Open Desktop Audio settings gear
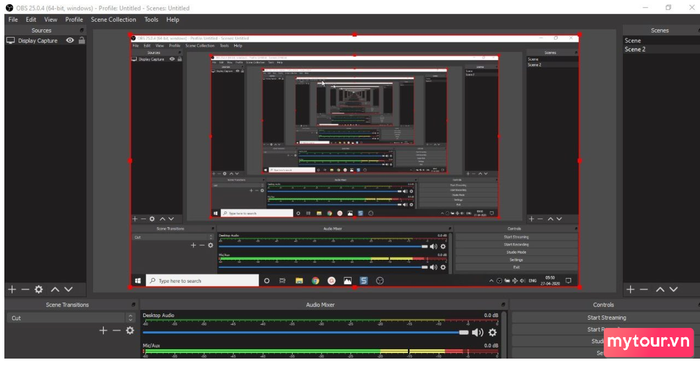The height and width of the screenshot is (365, 700). tap(492, 332)
